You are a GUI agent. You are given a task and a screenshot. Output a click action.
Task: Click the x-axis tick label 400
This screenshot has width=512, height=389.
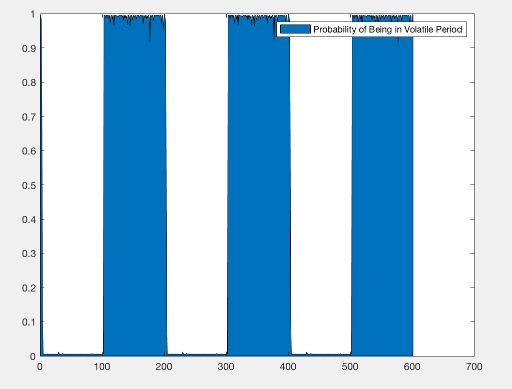(288, 367)
